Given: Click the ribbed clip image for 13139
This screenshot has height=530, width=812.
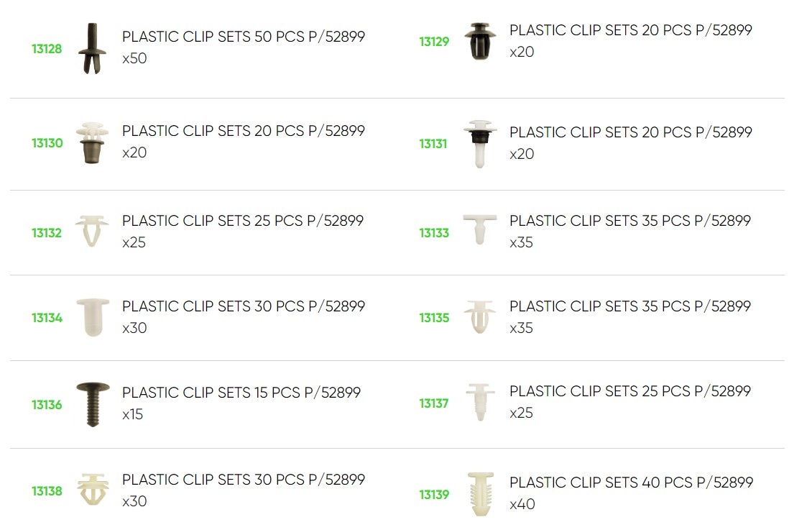Looking at the screenshot, I should [479, 494].
